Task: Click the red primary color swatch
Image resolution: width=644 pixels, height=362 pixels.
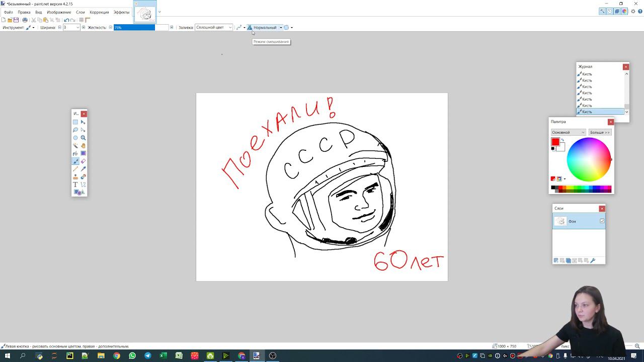Action: pos(555,142)
